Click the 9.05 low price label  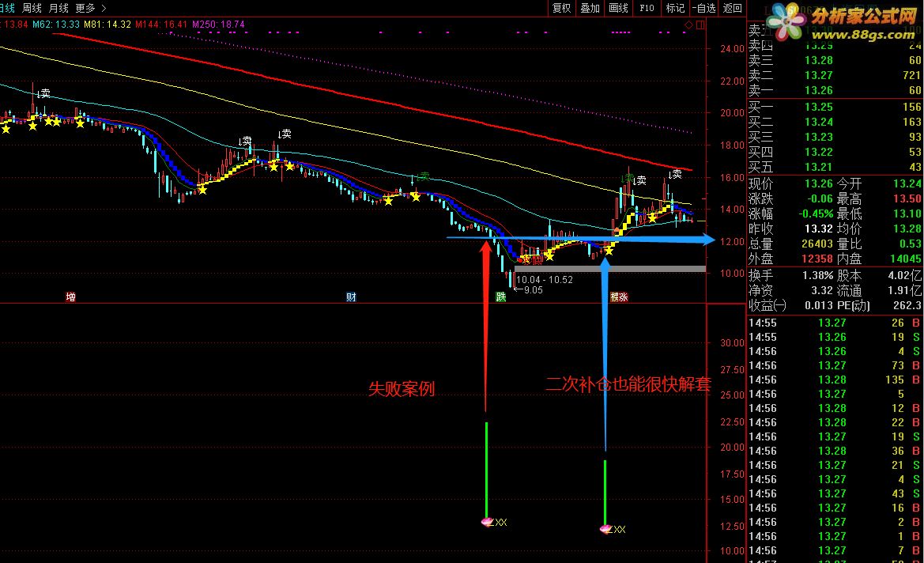529,289
